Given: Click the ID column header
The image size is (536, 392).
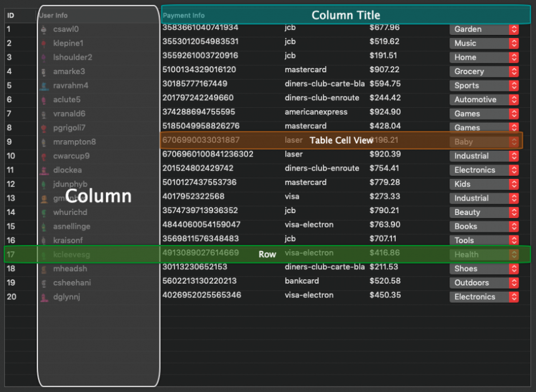Looking at the screenshot, I should [11, 15].
